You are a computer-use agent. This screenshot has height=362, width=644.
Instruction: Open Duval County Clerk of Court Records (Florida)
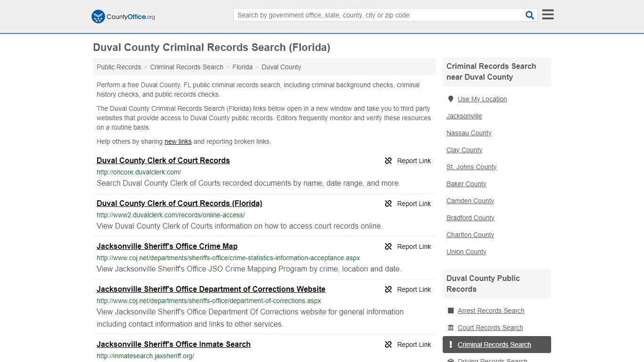[179, 203]
